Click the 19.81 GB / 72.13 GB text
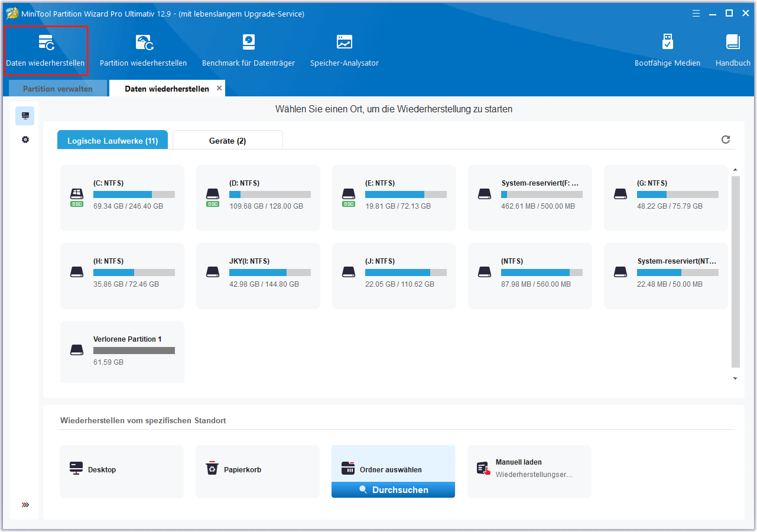 pos(398,206)
